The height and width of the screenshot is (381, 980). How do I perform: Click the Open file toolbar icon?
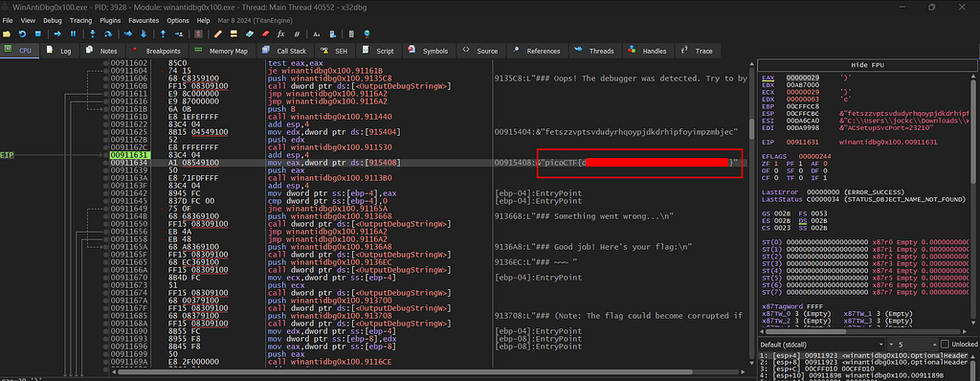(x=7, y=34)
